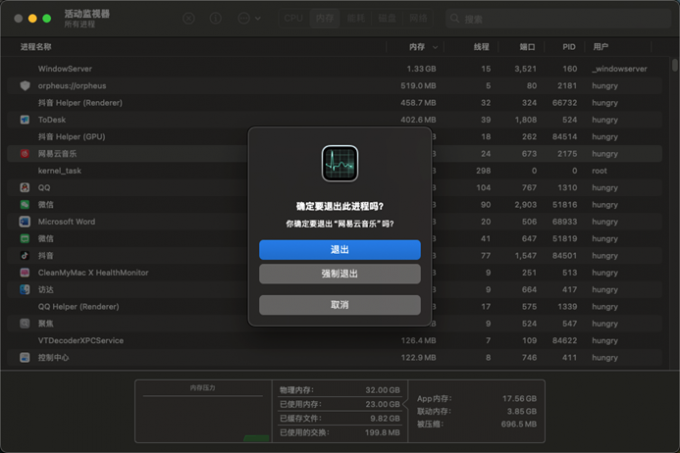Click the orpheus shield icon

coord(25,86)
